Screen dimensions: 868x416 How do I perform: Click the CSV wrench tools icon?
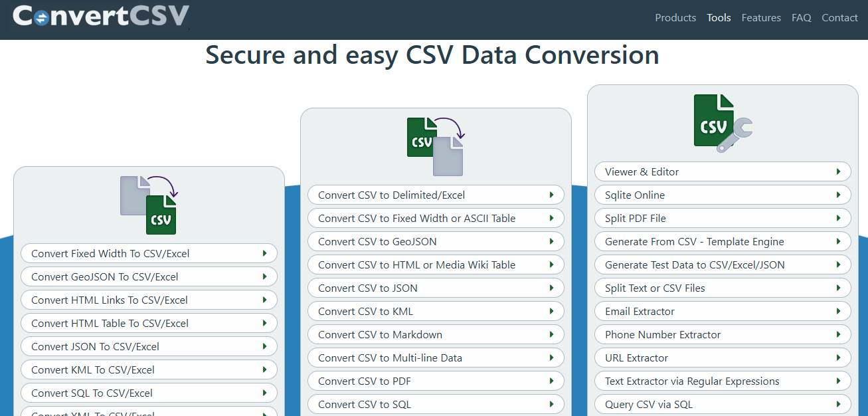[723, 123]
